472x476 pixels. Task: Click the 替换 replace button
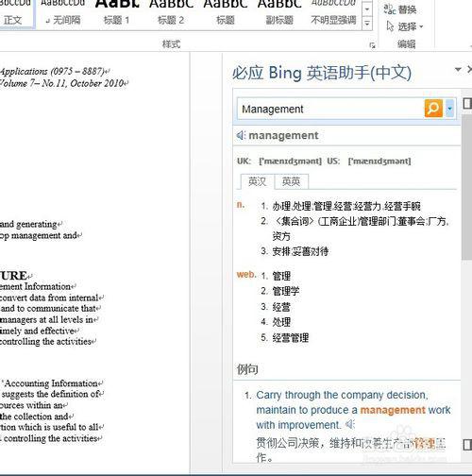pyautogui.click(x=400, y=9)
